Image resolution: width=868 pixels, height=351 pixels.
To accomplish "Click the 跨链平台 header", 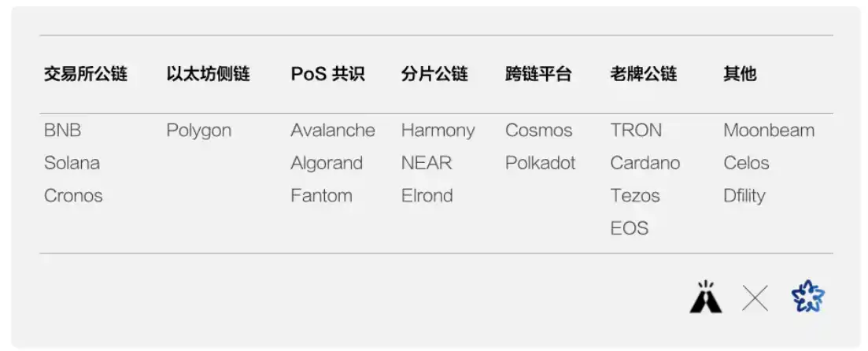I will pos(538,74).
